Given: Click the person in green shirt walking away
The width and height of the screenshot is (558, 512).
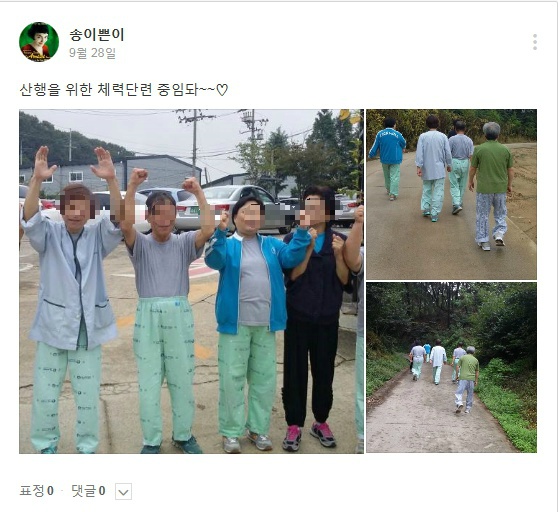Looking at the screenshot, I should coord(491,185).
